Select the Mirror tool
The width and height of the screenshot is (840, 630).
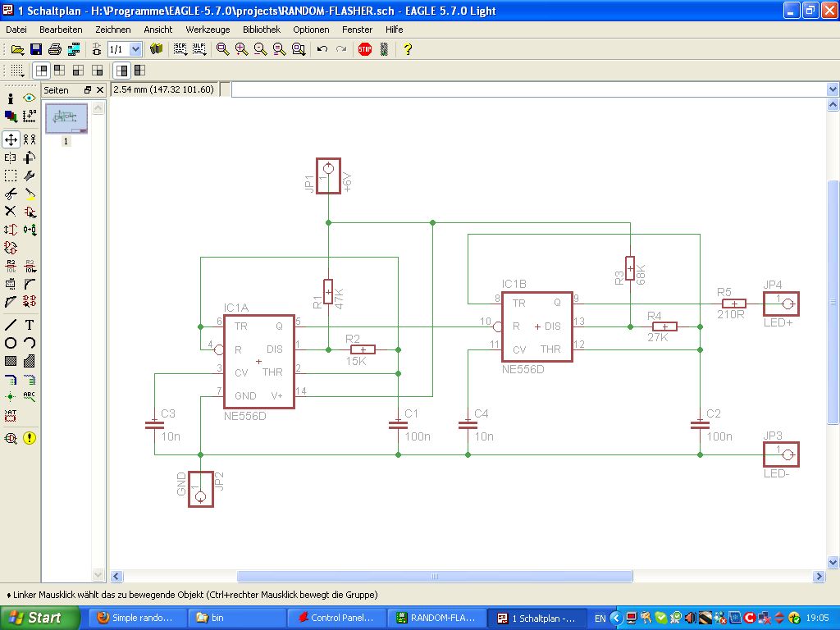pos(10,157)
